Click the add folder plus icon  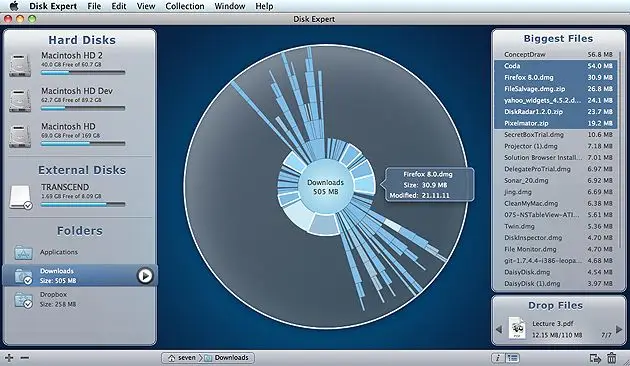click(9, 358)
